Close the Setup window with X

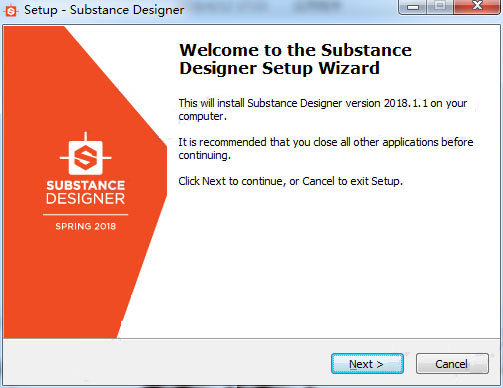click(x=477, y=7)
